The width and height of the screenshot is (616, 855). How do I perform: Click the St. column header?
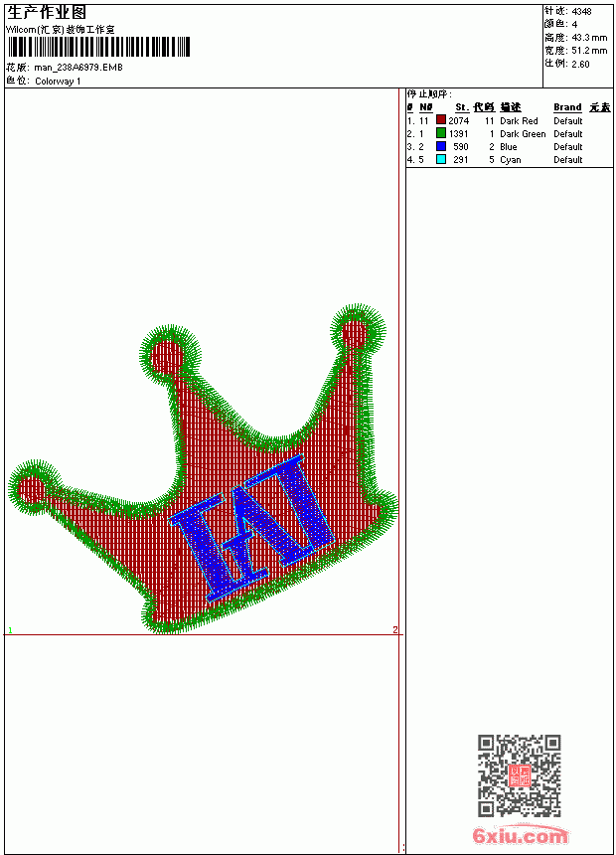462,107
